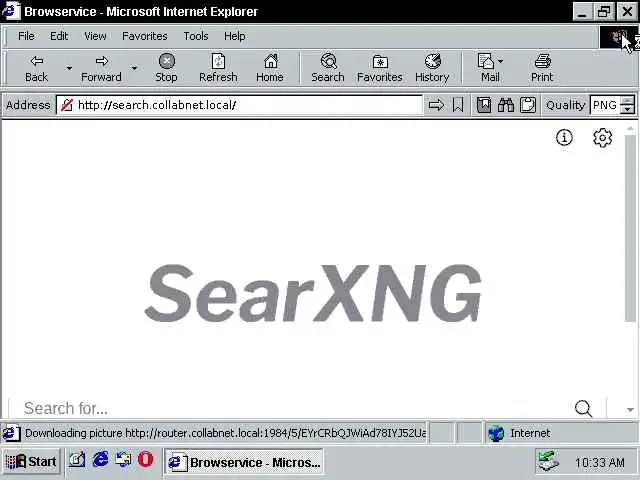Click the Forward toolbar button

point(101,69)
